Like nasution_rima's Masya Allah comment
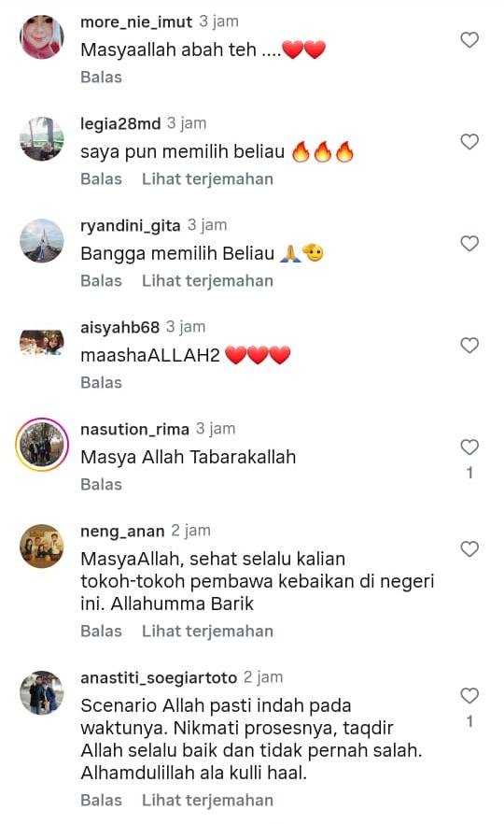 tap(469, 448)
